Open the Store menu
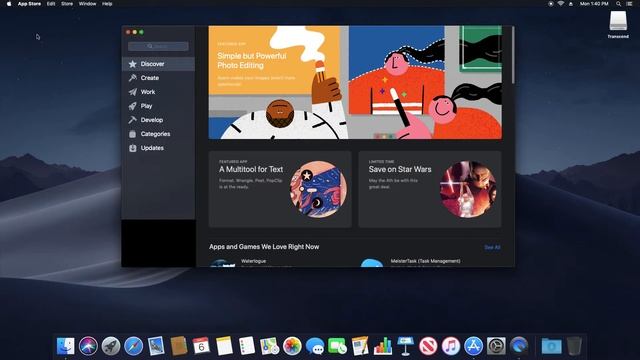640x360 pixels. tap(67, 4)
